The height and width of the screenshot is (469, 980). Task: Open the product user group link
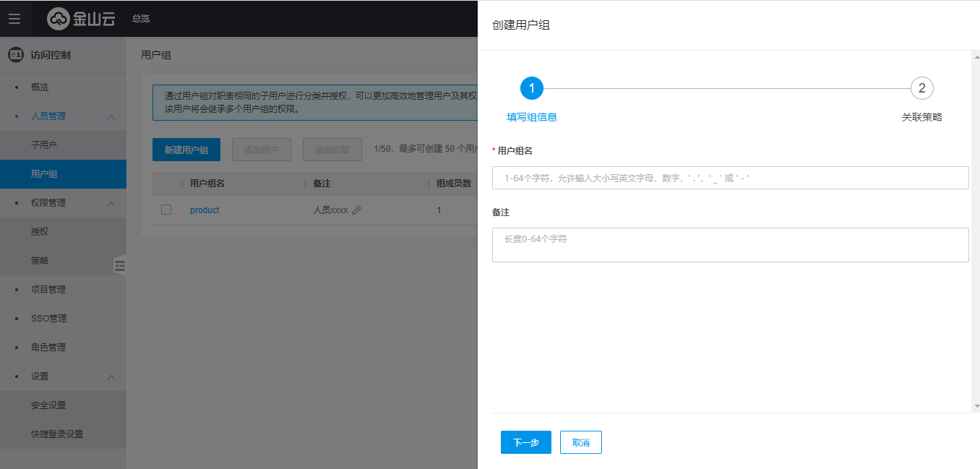205,210
